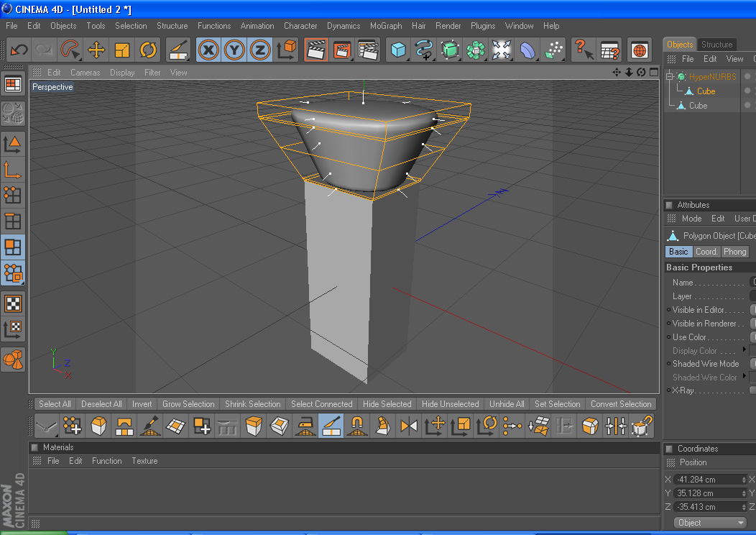Click the Undo arrow icon
Viewport: 756px width, 535px height.
point(19,50)
